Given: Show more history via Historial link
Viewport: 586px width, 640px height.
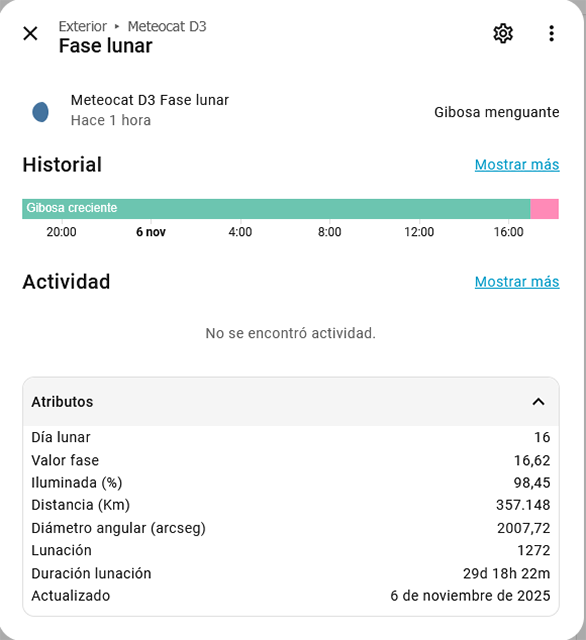Looking at the screenshot, I should pyautogui.click(x=517, y=164).
